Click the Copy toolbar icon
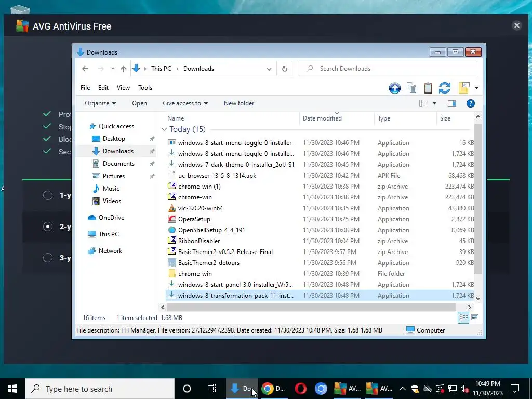Image resolution: width=532 pixels, height=399 pixels. pyautogui.click(x=411, y=88)
